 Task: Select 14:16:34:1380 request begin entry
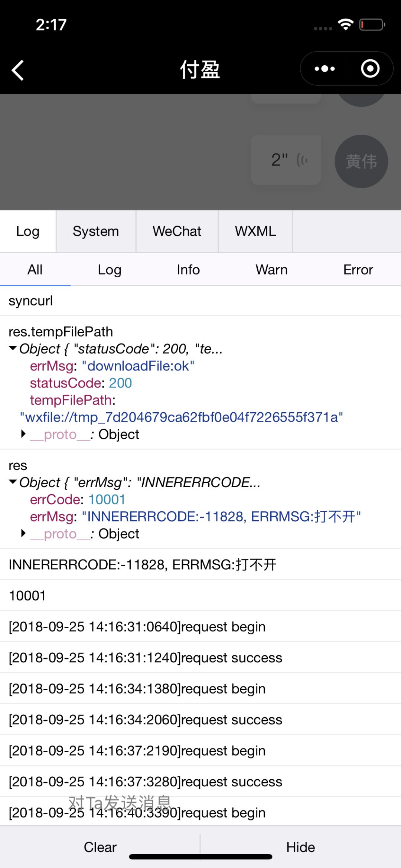tap(200, 689)
